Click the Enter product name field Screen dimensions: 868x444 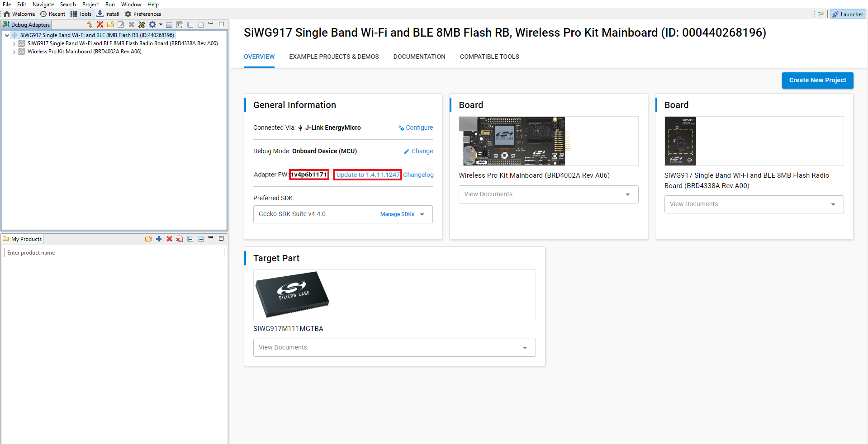pyautogui.click(x=114, y=253)
